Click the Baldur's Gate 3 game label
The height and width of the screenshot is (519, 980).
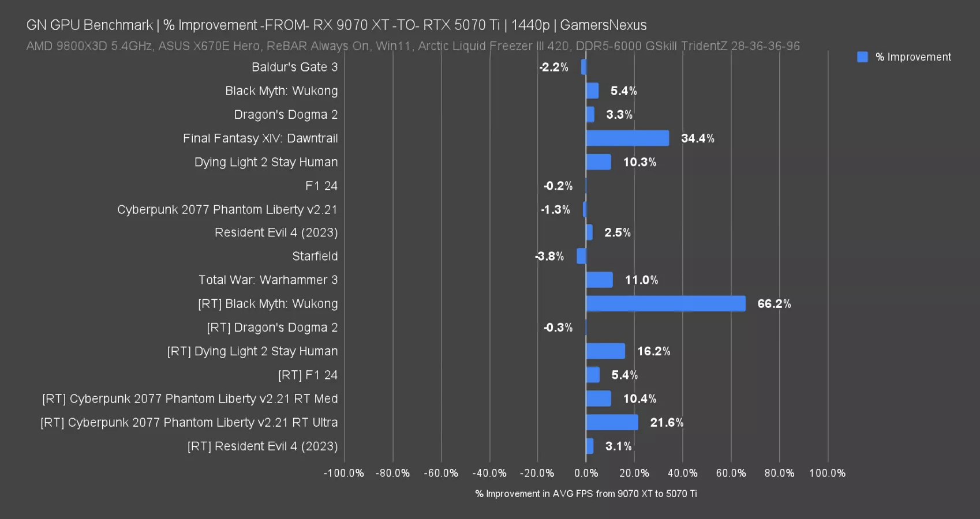click(294, 67)
